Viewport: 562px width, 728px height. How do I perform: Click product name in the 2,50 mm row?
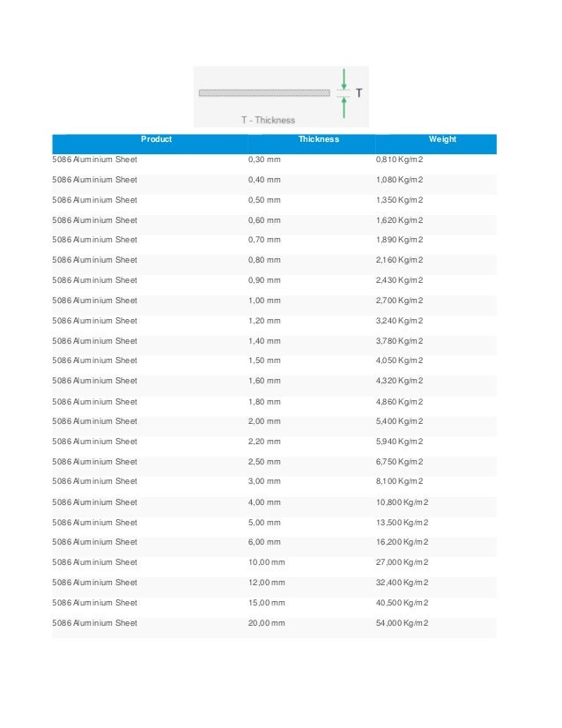tap(94, 462)
